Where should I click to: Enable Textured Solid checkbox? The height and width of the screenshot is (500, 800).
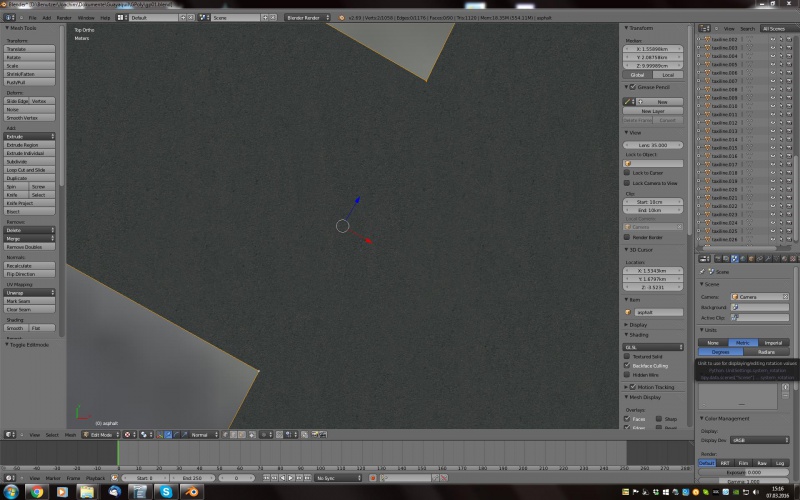(x=627, y=356)
